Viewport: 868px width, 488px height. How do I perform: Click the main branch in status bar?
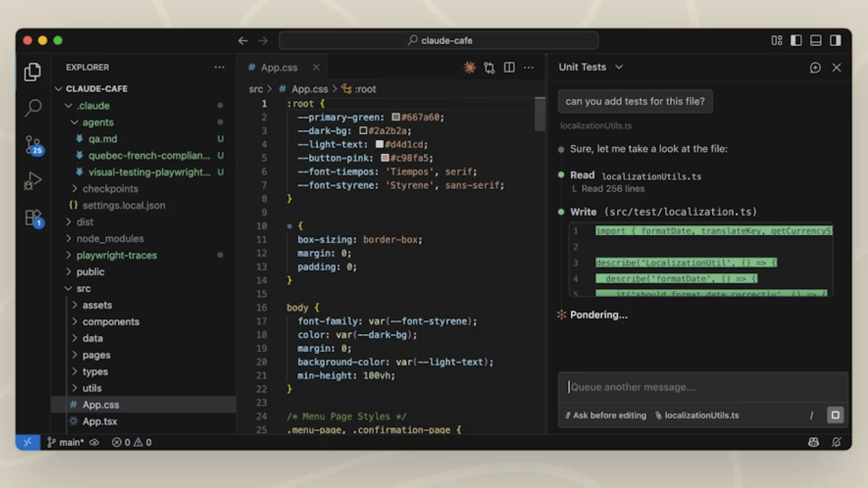pos(66,443)
